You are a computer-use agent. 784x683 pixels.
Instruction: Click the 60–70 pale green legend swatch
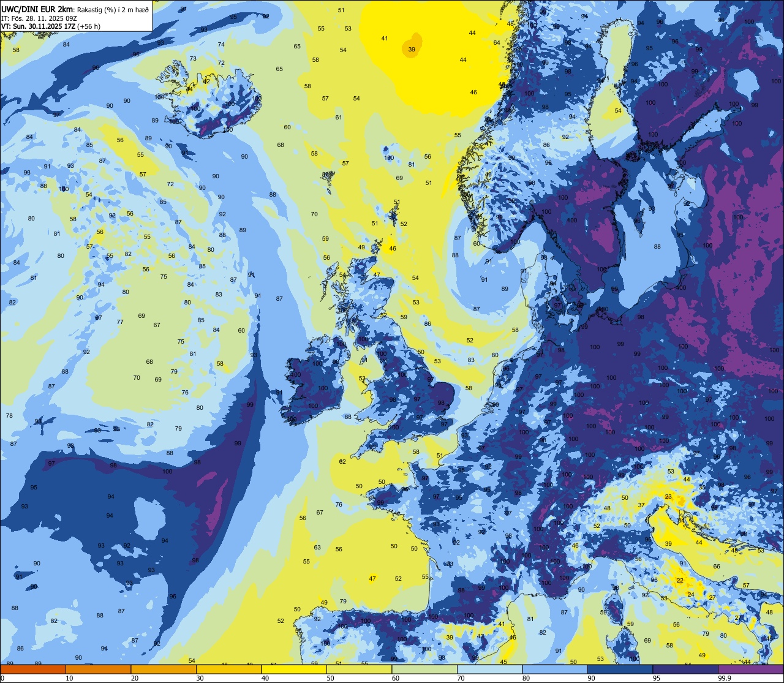424,669
